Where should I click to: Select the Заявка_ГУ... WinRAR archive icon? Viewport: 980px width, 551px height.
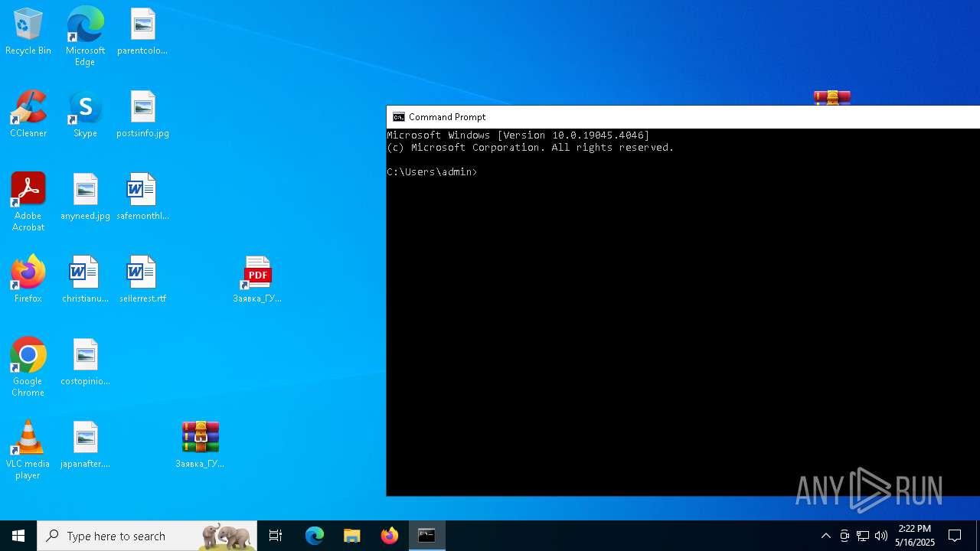point(200,445)
